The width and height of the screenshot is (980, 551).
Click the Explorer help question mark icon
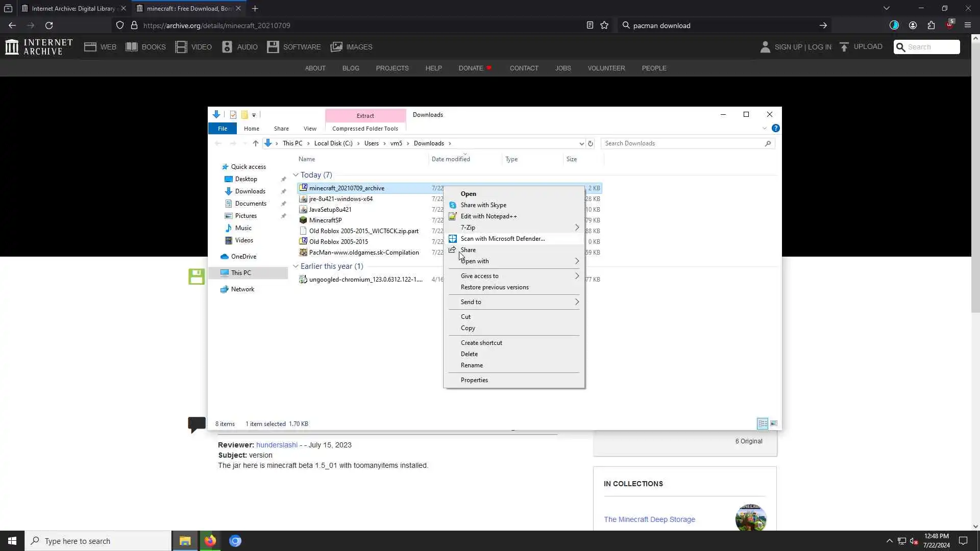775,128
